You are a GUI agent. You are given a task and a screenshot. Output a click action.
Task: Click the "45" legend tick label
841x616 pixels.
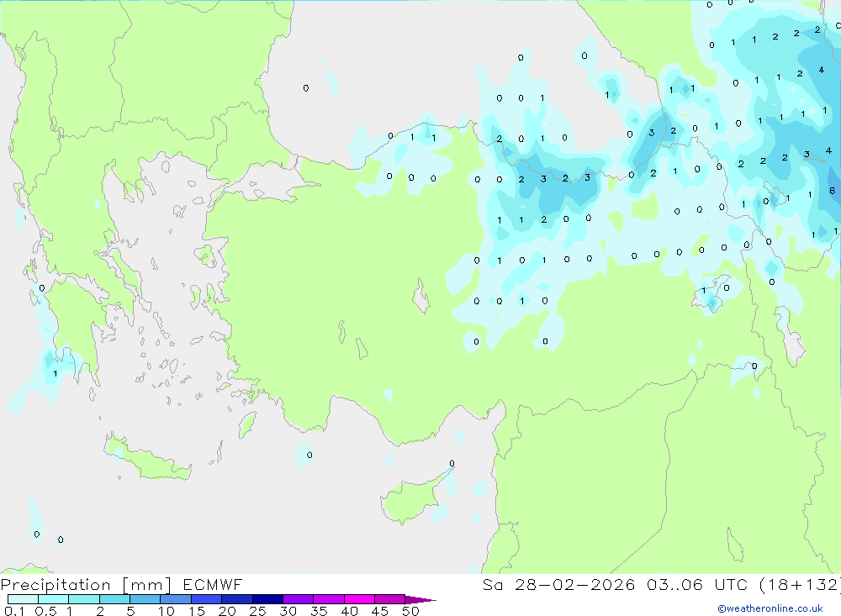pos(380,611)
